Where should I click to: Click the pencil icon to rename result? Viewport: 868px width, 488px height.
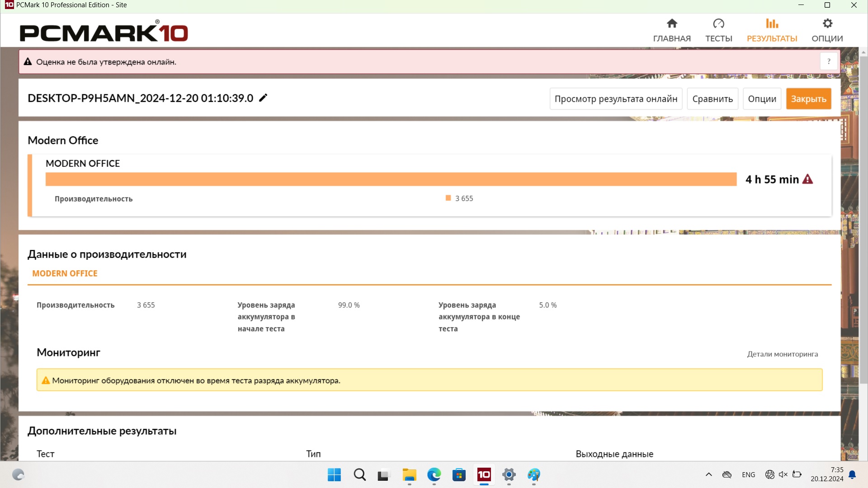[x=263, y=98]
